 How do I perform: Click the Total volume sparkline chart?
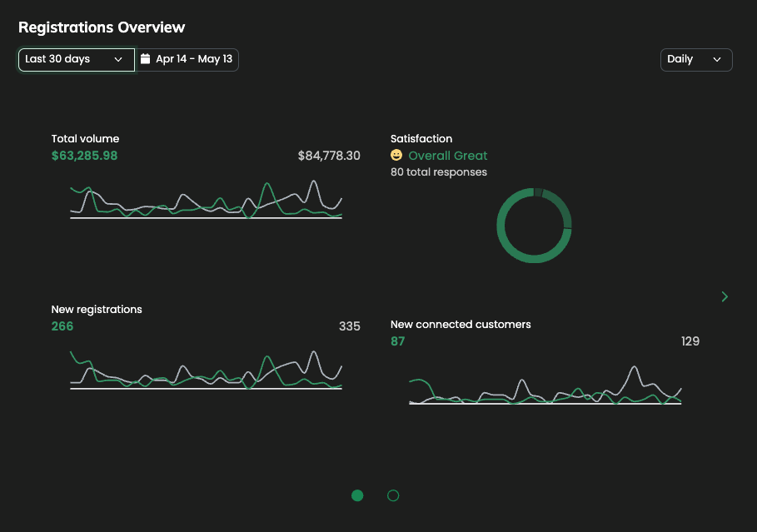click(205, 200)
